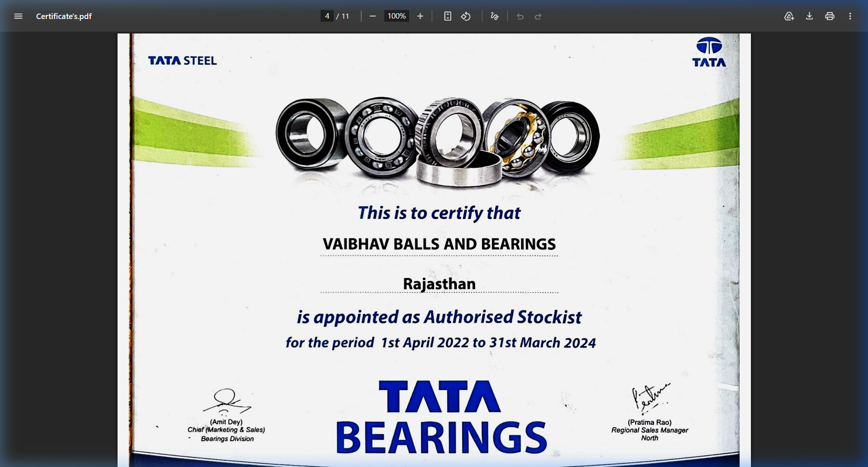
Task: Click 'Regional Sales Manager' text
Action: (x=650, y=430)
